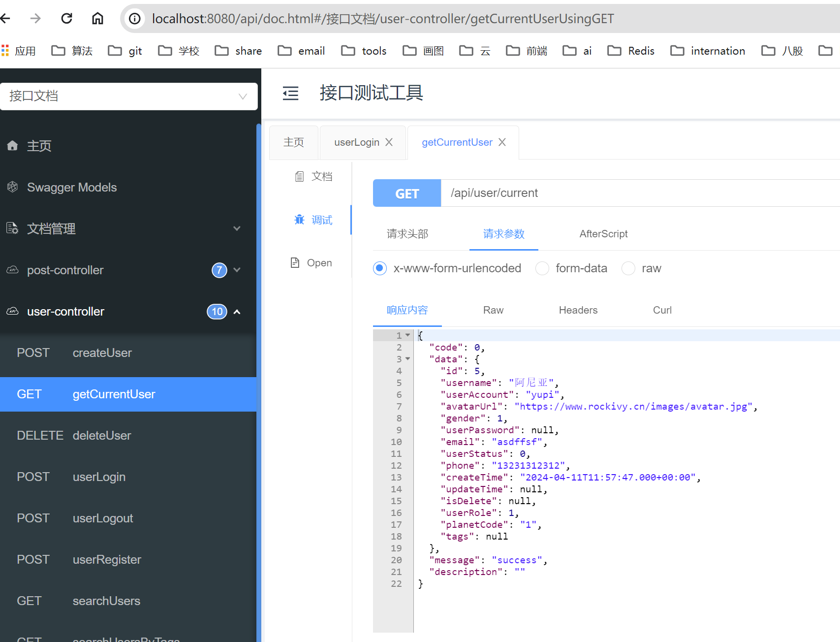
Task: Open POST userLogin endpoint in sidebar
Action: 128,477
